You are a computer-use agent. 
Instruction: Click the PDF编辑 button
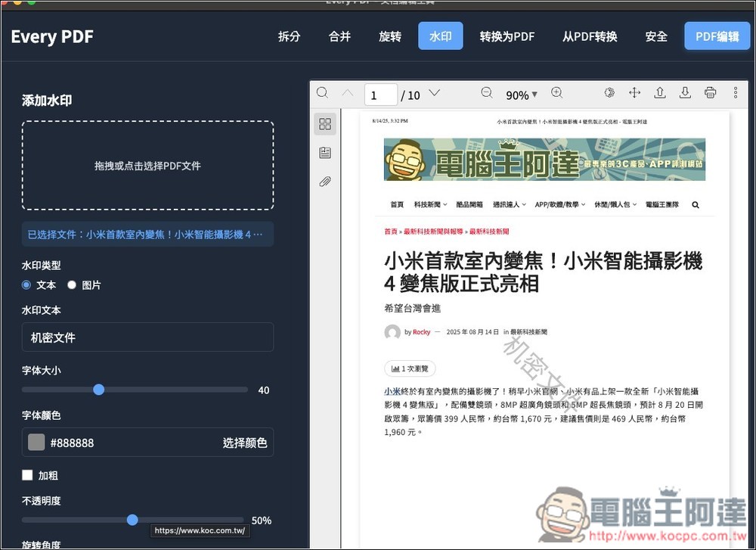(717, 36)
